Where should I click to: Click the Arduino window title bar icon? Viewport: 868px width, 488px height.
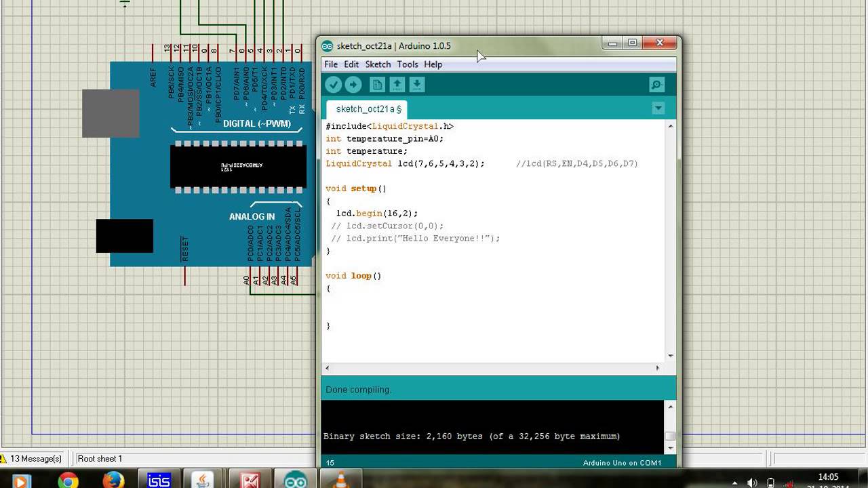tap(328, 46)
